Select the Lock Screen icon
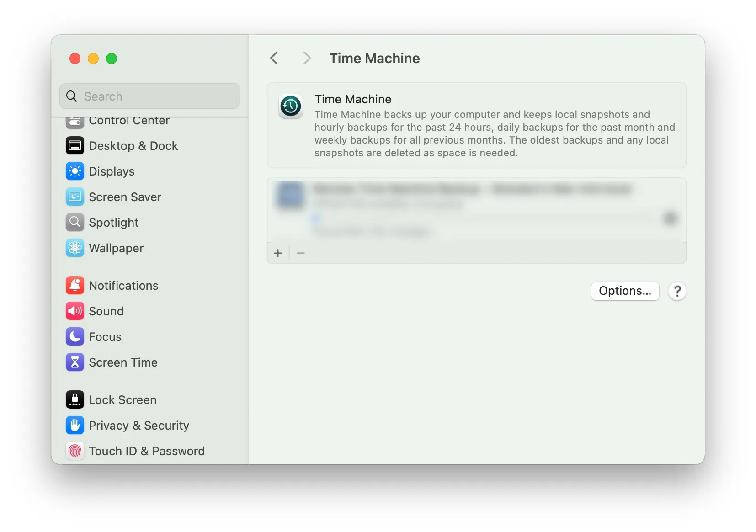This screenshot has height=532, width=756. point(75,400)
